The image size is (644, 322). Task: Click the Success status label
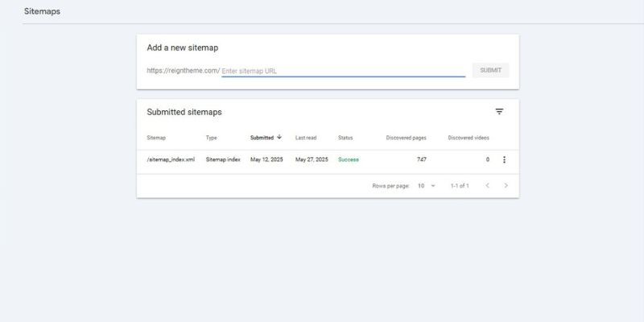coord(349,159)
